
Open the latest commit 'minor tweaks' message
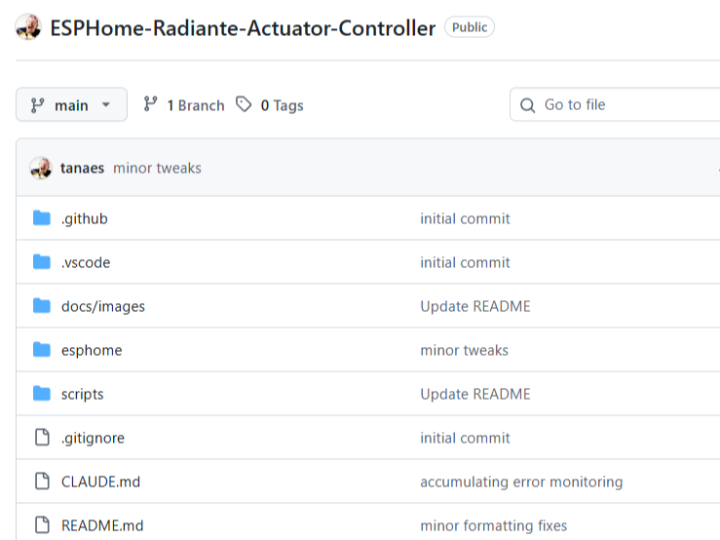(157, 168)
